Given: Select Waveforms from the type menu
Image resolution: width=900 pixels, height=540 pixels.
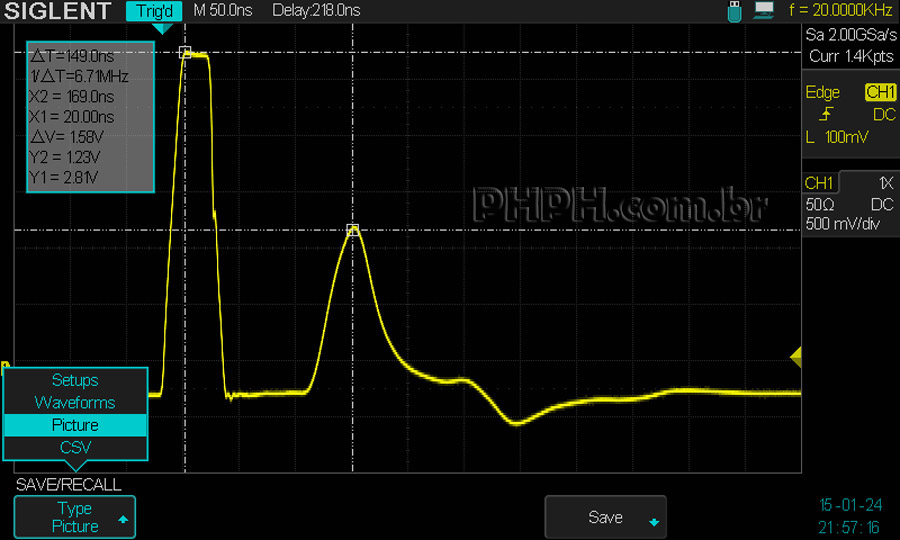Looking at the screenshot, I should (x=75, y=402).
